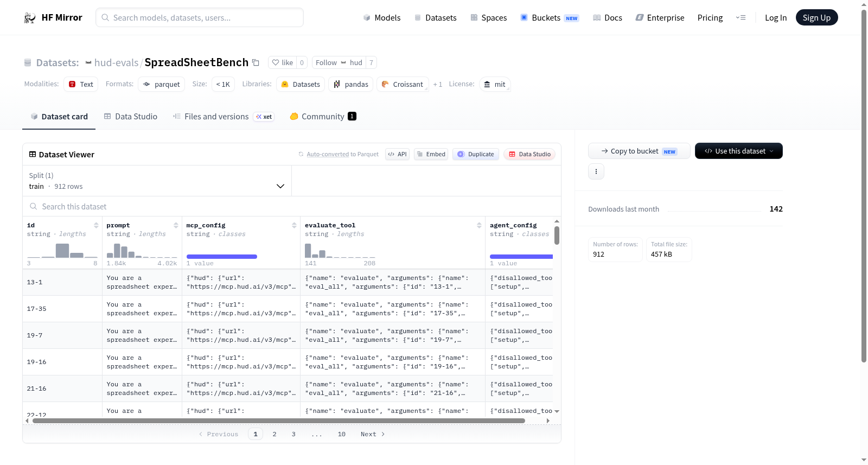
Task: Click the Log In link
Action: [776, 17]
